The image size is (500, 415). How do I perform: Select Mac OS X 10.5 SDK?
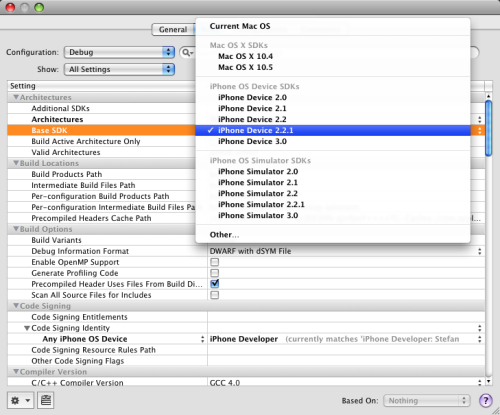point(333,67)
